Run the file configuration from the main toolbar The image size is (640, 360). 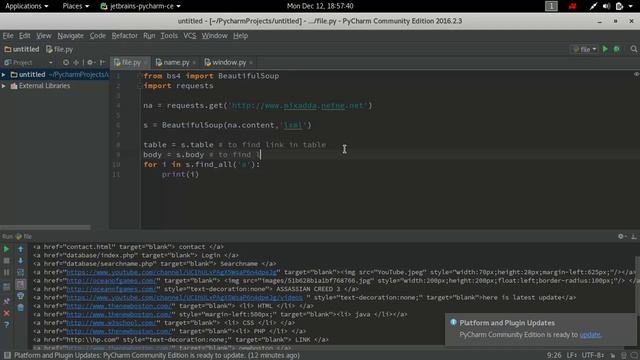pyautogui.click(x=605, y=49)
